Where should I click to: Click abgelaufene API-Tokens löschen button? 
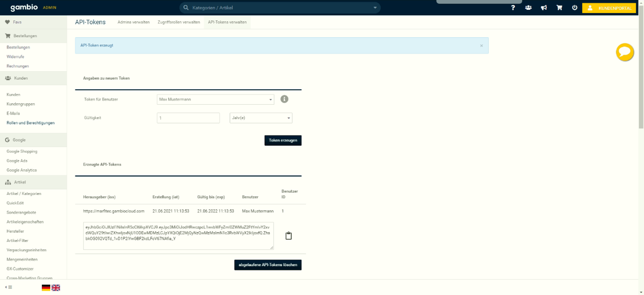click(268, 265)
